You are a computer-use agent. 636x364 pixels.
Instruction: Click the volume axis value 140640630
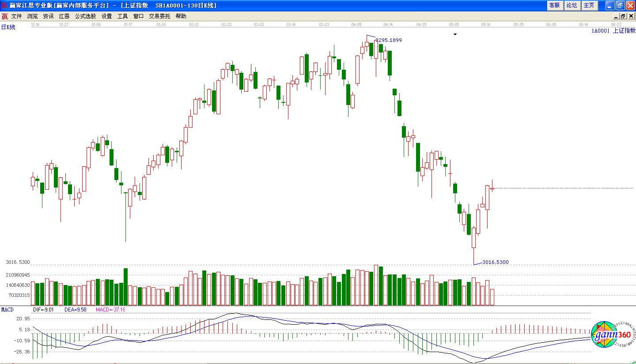(x=18, y=285)
